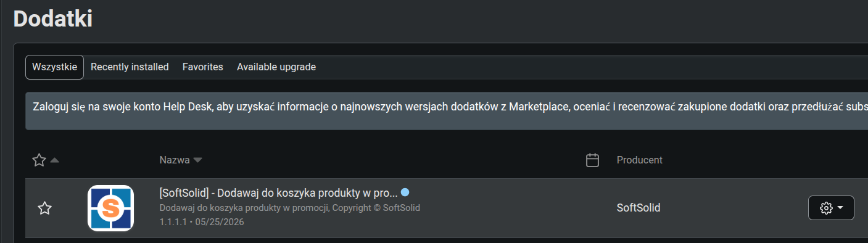The image size is (868, 243).
Task: Select the Wszystkie tab
Action: 54,67
